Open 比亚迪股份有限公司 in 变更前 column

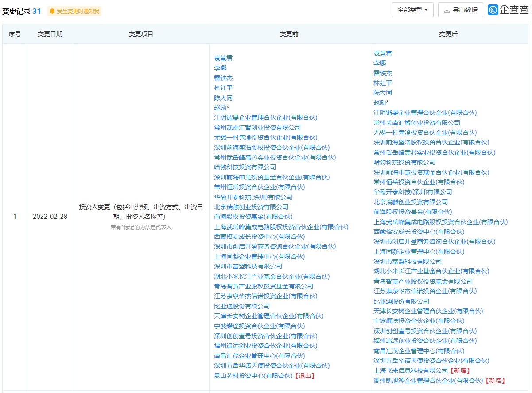pyautogui.click(x=242, y=306)
